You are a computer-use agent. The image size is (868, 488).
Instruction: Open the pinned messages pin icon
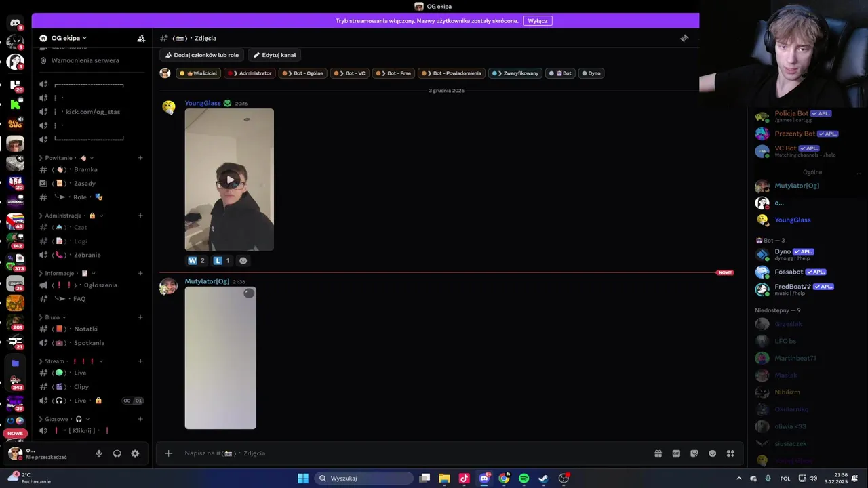click(x=684, y=39)
